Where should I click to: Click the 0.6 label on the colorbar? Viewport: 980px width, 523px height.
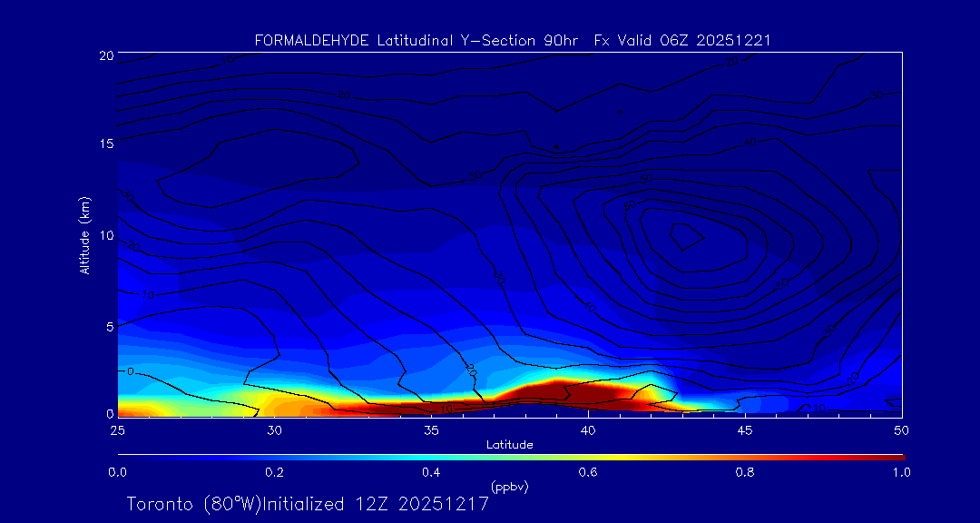pos(588,472)
